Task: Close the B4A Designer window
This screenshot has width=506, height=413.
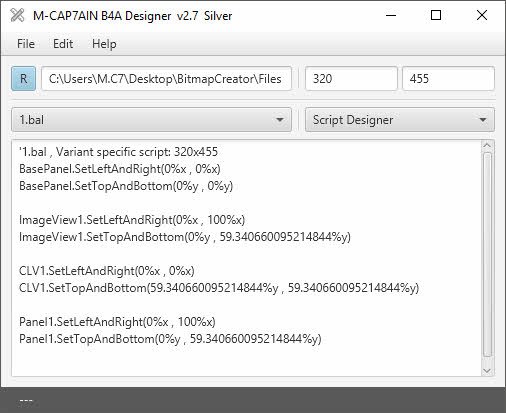Action: pyautogui.click(x=482, y=15)
